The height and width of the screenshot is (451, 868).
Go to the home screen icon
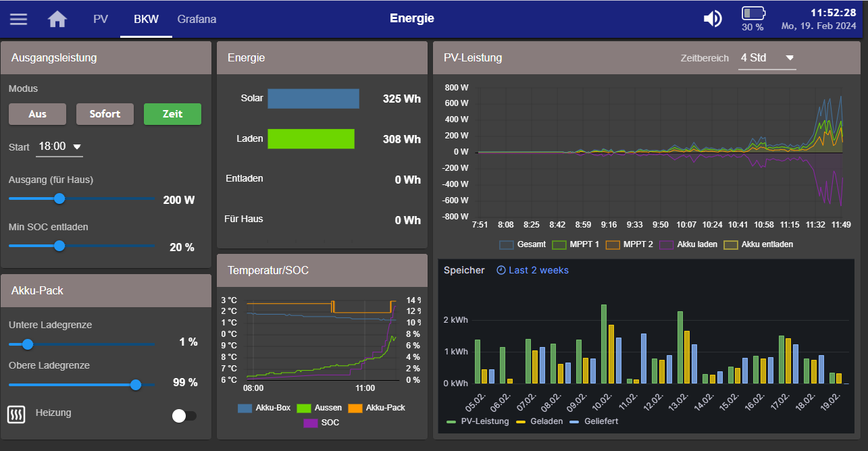point(57,19)
